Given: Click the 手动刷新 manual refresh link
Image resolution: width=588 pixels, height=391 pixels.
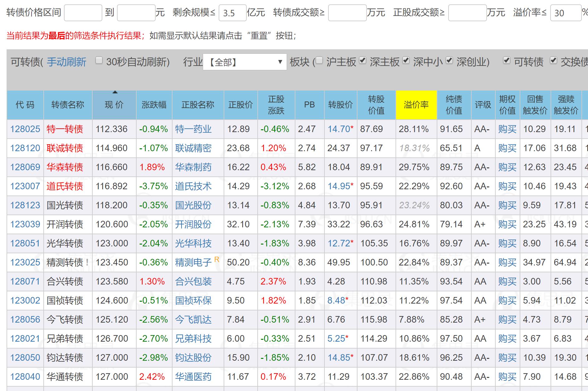Looking at the screenshot, I should [x=66, y=62].
